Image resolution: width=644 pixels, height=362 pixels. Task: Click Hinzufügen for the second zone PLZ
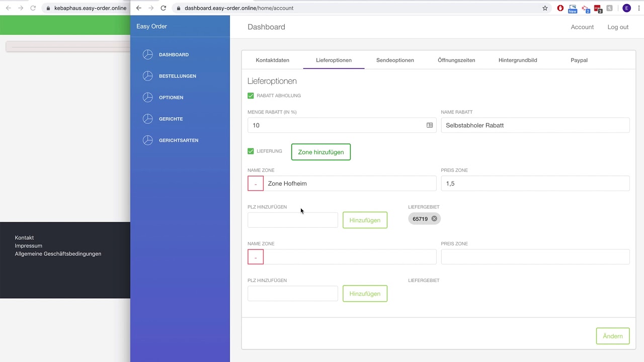point(365,294)
